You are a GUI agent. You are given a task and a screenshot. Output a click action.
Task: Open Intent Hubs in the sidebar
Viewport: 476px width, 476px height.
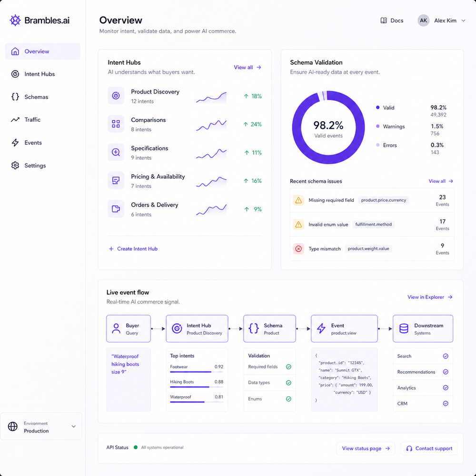tap(43, 74)
